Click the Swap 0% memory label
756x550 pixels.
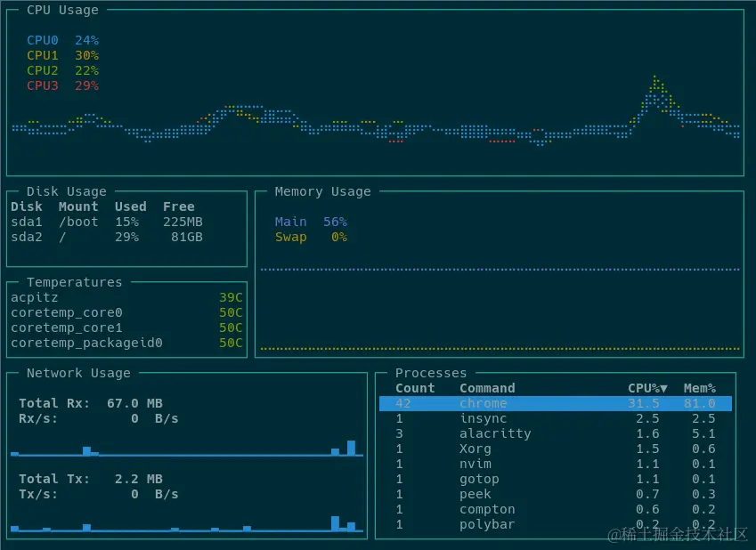311,237
